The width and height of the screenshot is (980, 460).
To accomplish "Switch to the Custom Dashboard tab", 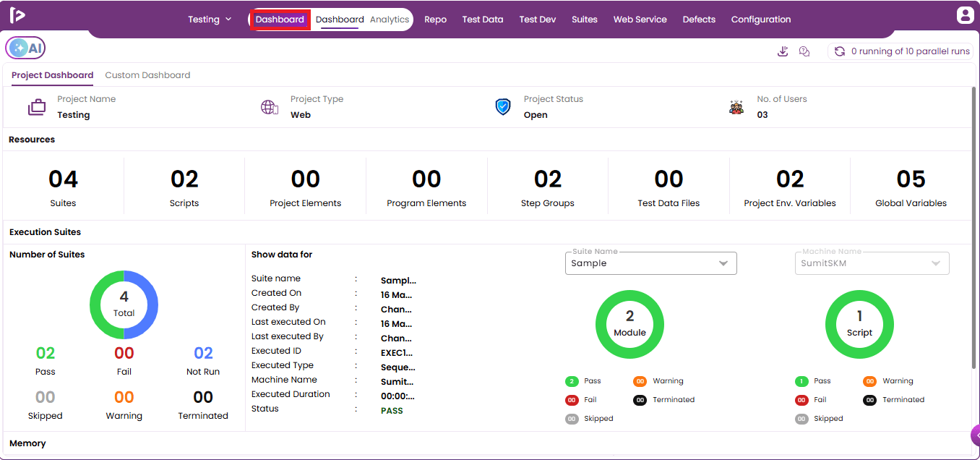I will (147, 75).
